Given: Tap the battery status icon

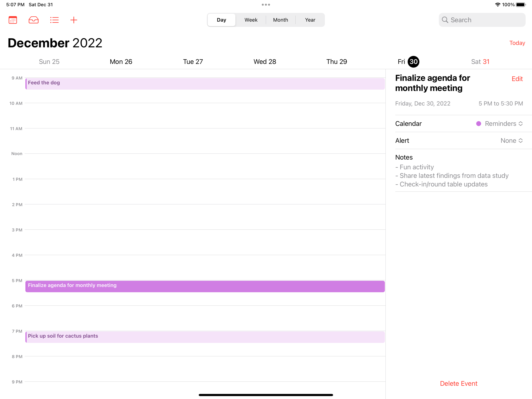Looking at the screenshot, I should [521, 4].
